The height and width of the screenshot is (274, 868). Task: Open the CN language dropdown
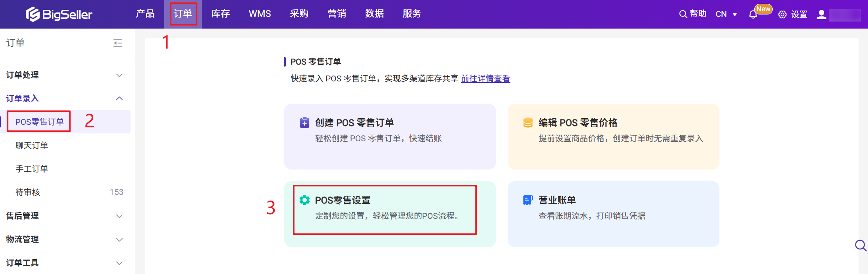point(726,14)
